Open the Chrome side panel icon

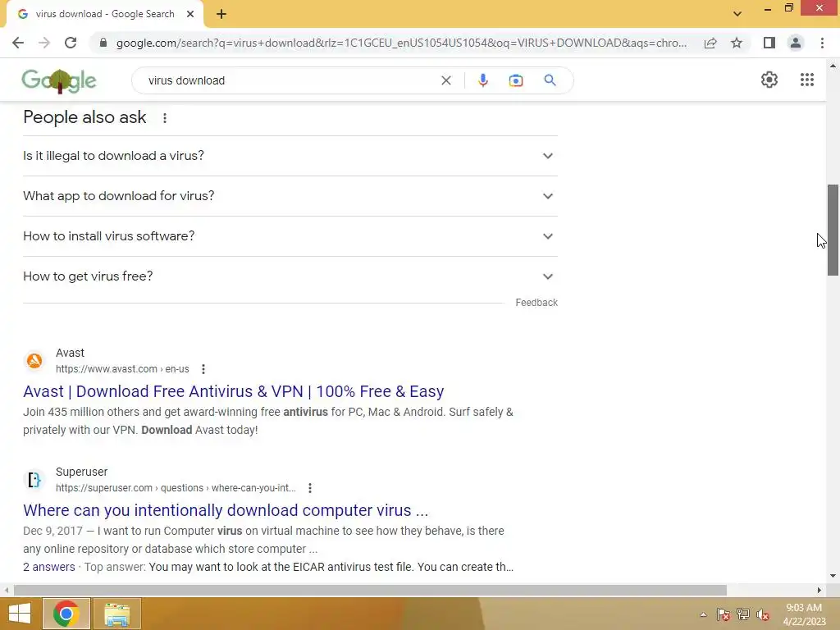point(769,43)
